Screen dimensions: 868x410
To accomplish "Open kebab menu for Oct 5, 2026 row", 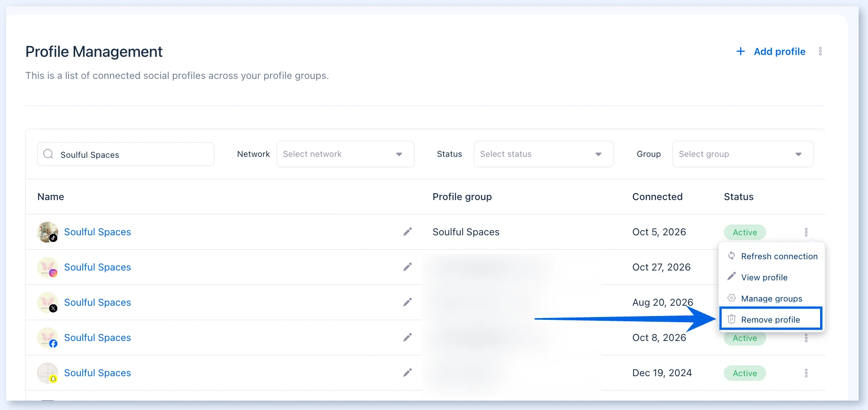I will [x=806, y=232].
